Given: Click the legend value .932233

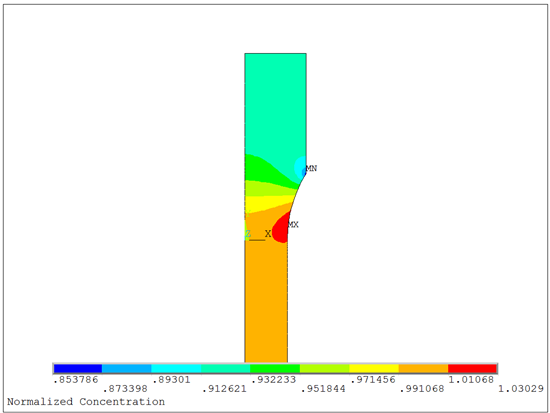Looking at the screenshot, I should 274,380.
